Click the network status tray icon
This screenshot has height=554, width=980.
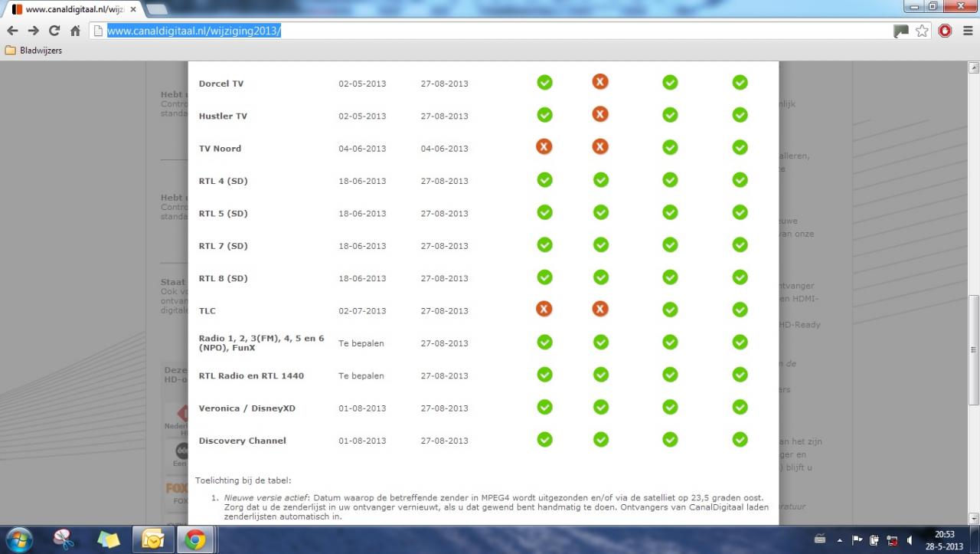(892, 540)
